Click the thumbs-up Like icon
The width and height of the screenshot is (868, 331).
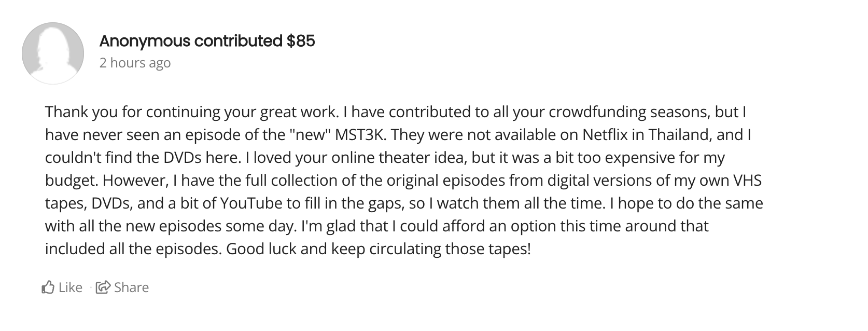point(48,287)
